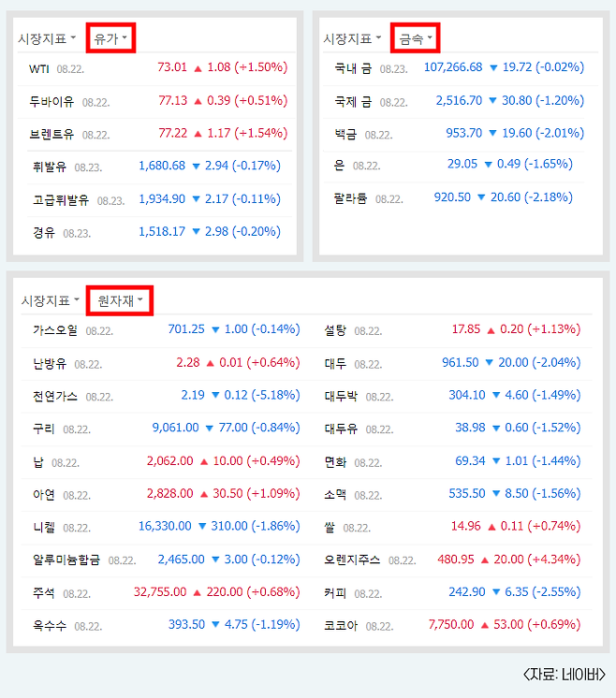Click the down arrow beside 니켈
The height and width of the screenshot is (698, 616).
(x=202, y=527)
